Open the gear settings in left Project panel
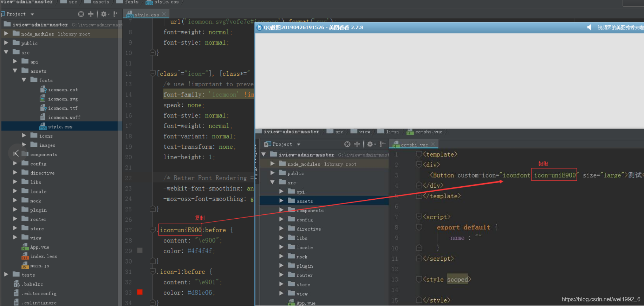Viewport: 644px width, 306px height. click(x=104, y=14)
